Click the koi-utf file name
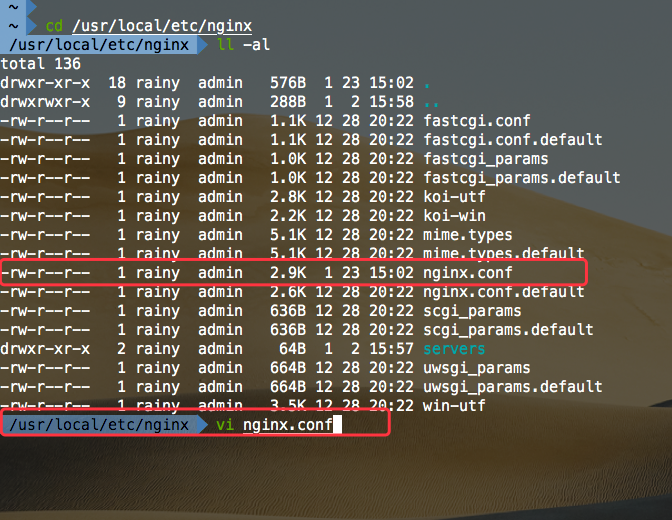 454,197
